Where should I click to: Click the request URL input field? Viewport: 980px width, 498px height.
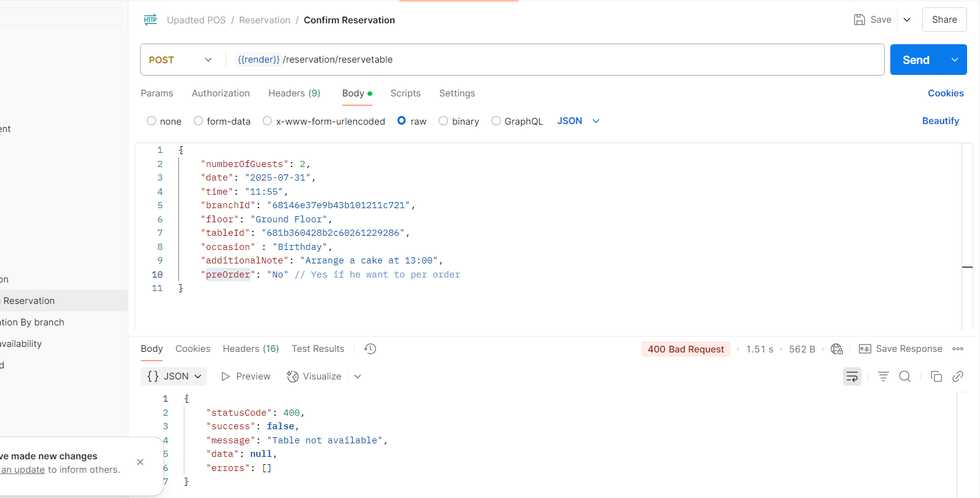pyautogui.click(x=553, y=60)
